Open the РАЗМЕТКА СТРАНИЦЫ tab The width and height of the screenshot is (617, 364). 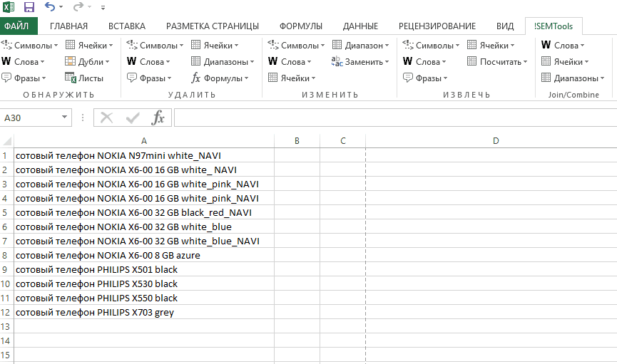tap(213, 26)
